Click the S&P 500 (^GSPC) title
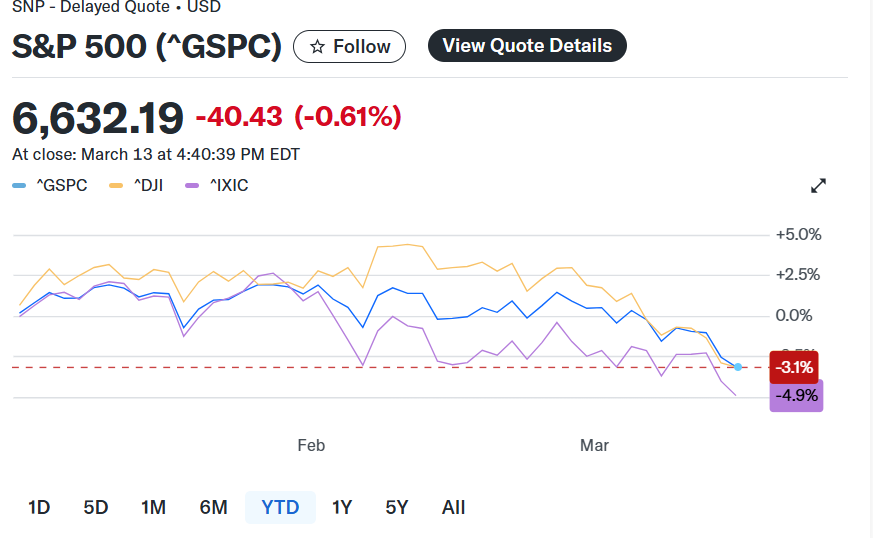This screenshot has height=538, width=873. pos(147,46)
